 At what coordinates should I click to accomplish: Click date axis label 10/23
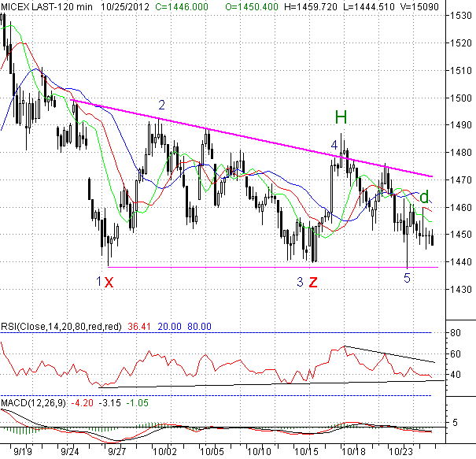(x=401, y=451)
